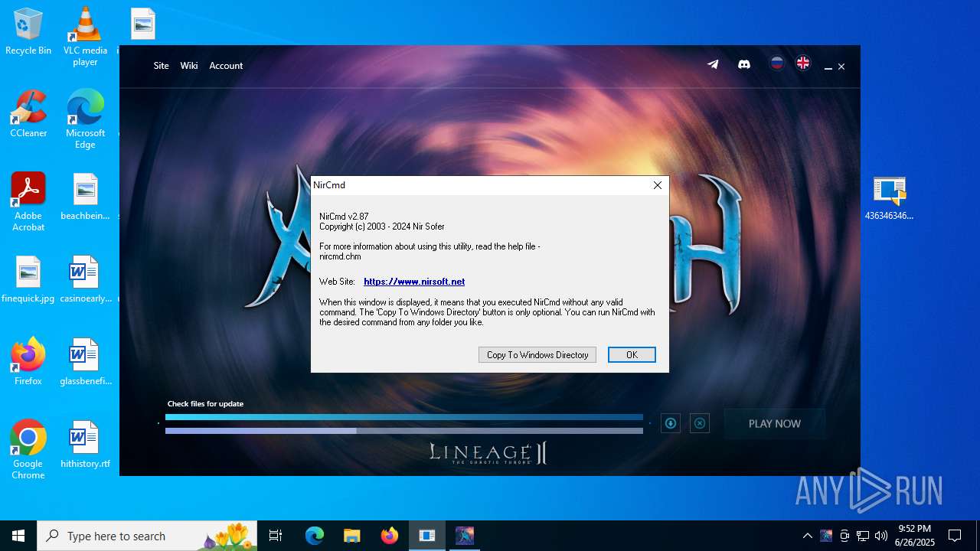Switch launcher language to English flag
The image size is (980, 551).
[803, 64]
